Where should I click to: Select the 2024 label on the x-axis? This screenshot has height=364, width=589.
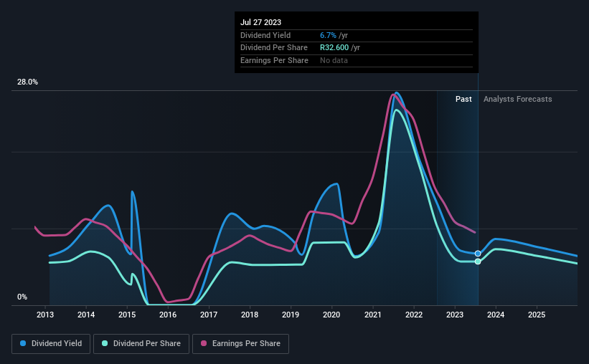496,315
